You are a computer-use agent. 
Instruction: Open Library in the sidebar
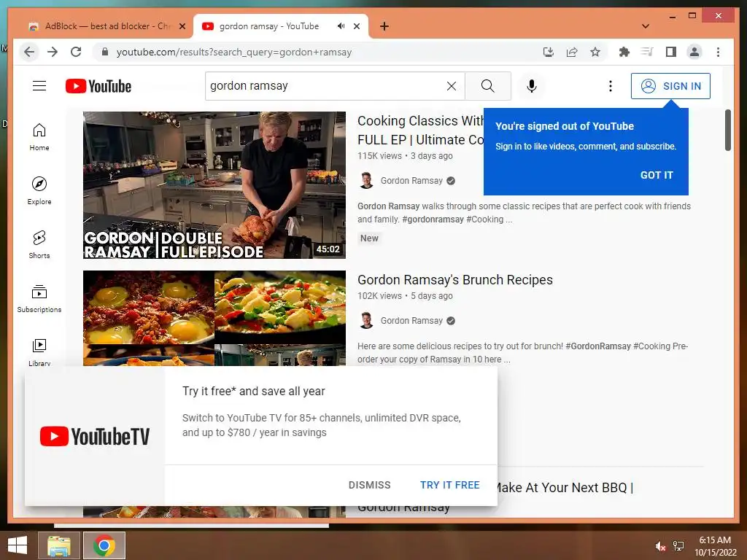[39, 352]
